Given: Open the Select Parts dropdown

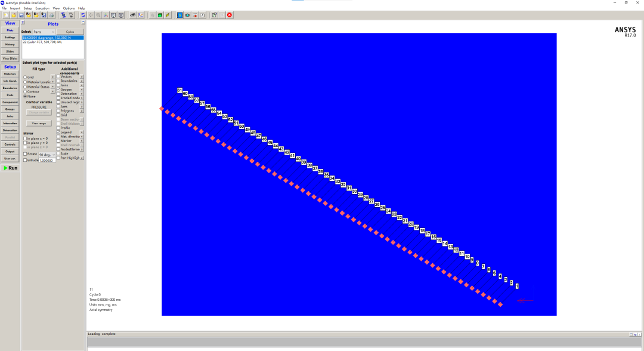Looking at the screenshot, I should click(44, 32).
